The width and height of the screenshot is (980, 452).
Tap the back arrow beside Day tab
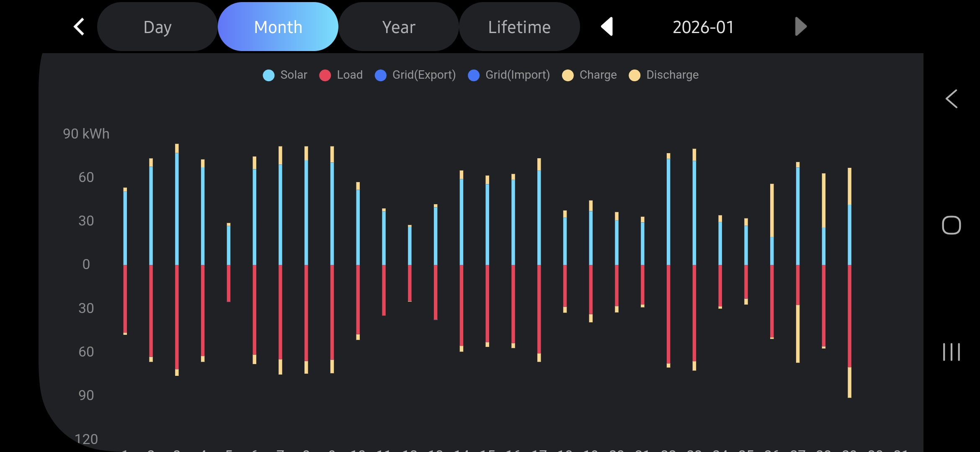point(79,27)
